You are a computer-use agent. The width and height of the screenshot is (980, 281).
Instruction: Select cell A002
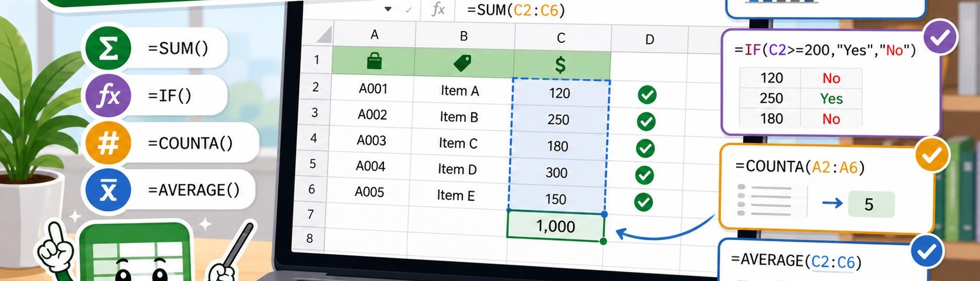tap(372, 115)
